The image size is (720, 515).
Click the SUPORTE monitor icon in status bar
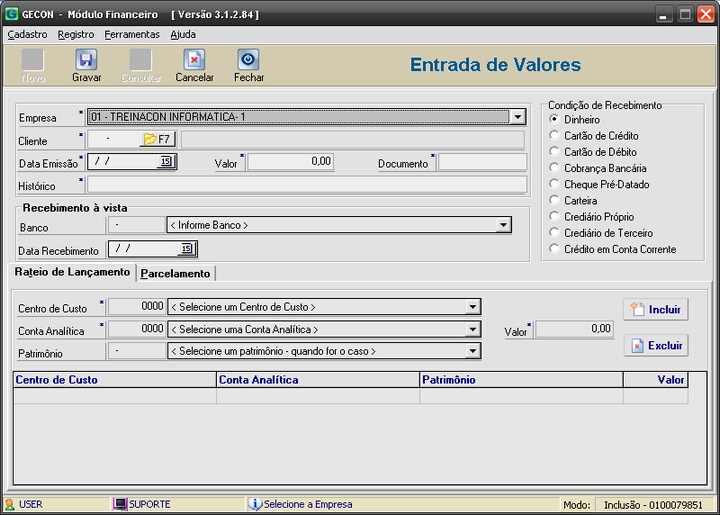120,504
